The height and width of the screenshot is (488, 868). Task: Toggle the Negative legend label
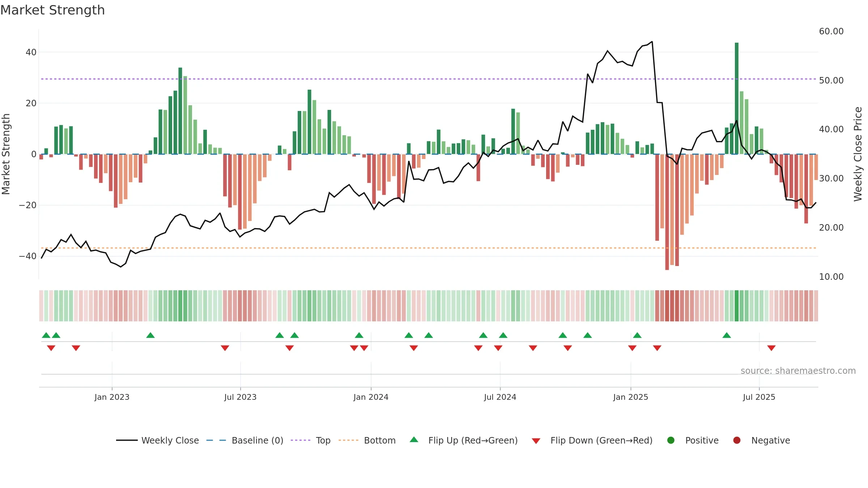(x=771, y=440)
